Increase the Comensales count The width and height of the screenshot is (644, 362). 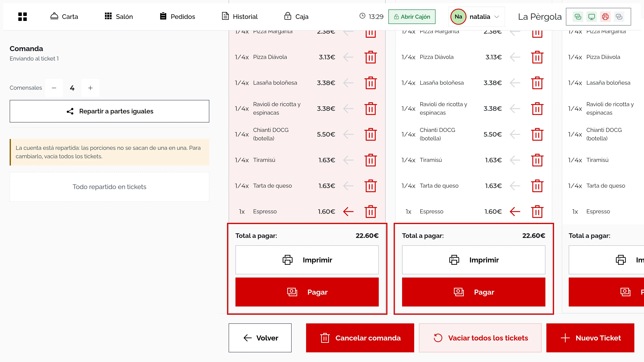90,88
